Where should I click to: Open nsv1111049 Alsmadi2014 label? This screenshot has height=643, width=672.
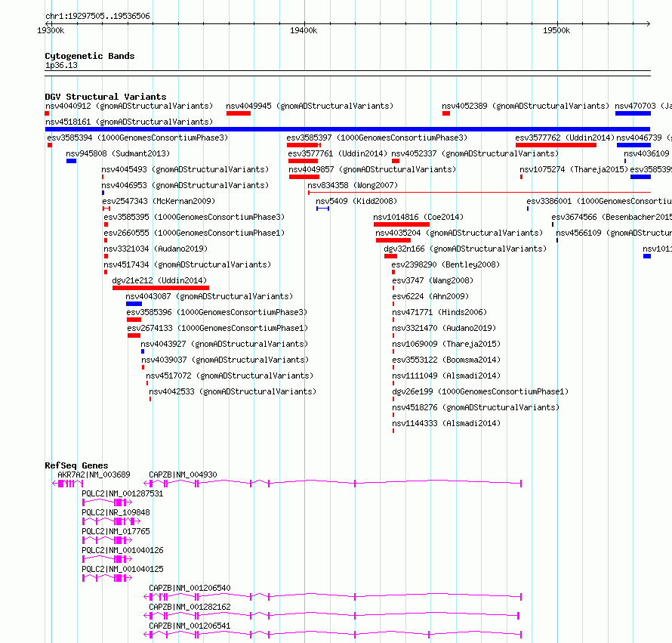[446, 376]
